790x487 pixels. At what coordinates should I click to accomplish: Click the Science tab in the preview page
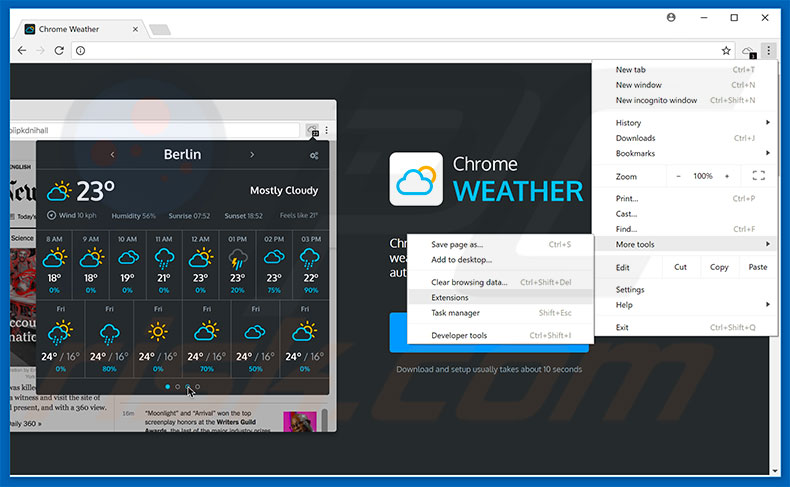pos(22,238)
